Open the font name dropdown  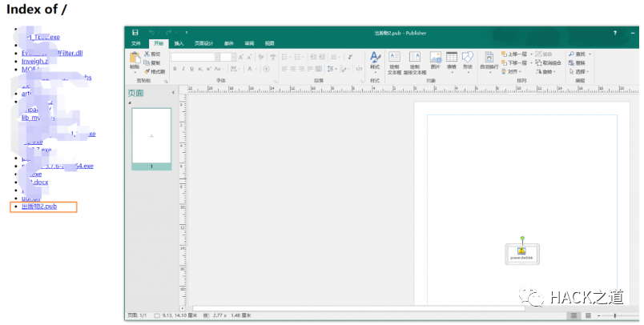pos(216,57)
